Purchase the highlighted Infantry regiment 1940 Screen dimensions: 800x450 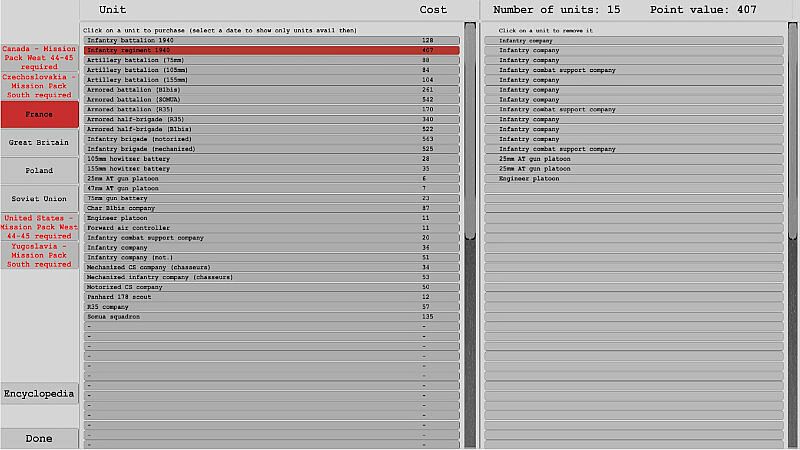tap(271, 50)
